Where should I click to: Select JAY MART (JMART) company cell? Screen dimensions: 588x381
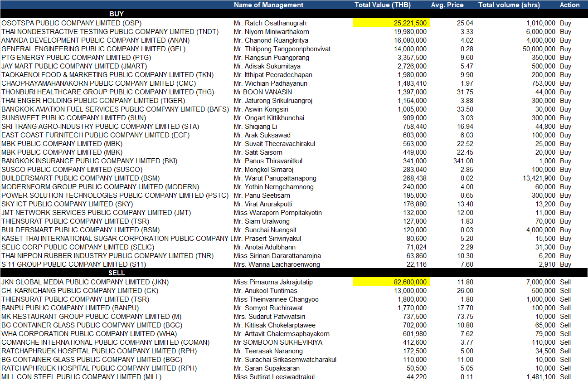tap(74, 66)
